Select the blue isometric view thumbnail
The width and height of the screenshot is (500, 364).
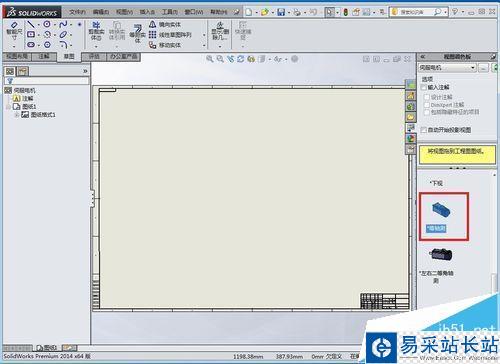tap(441, 209)
